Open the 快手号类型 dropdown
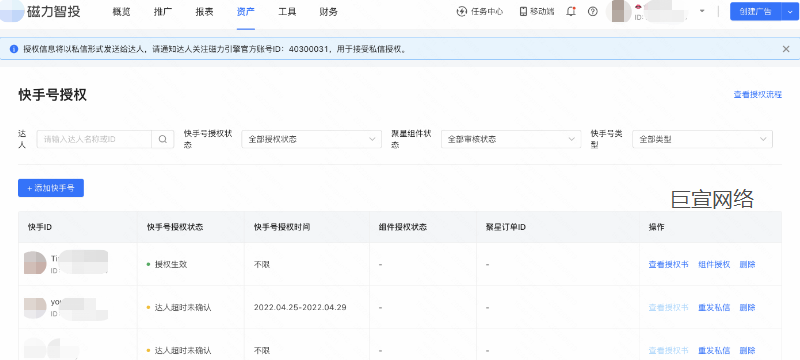 (702, 139)
